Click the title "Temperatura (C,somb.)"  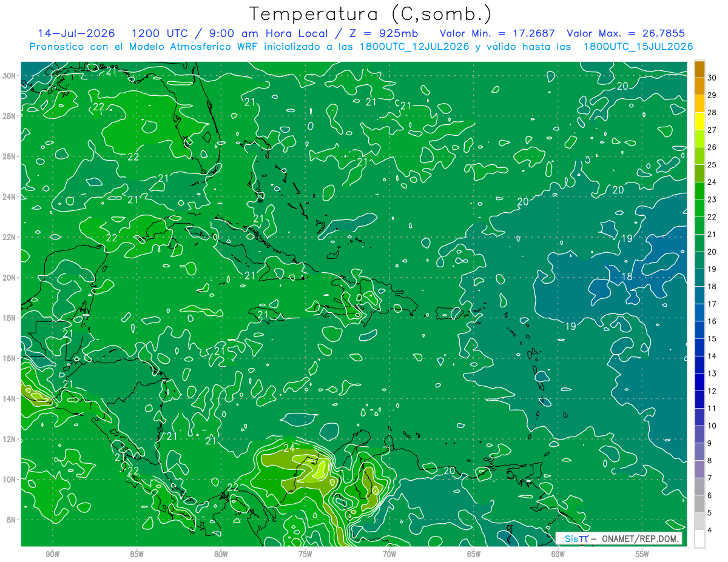(371, 14)
